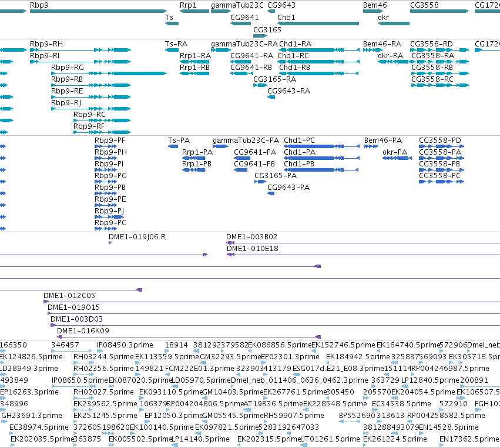Click the Rbp9-RH transcript label
Screen dimensions: 500x448
coord(46,44)
